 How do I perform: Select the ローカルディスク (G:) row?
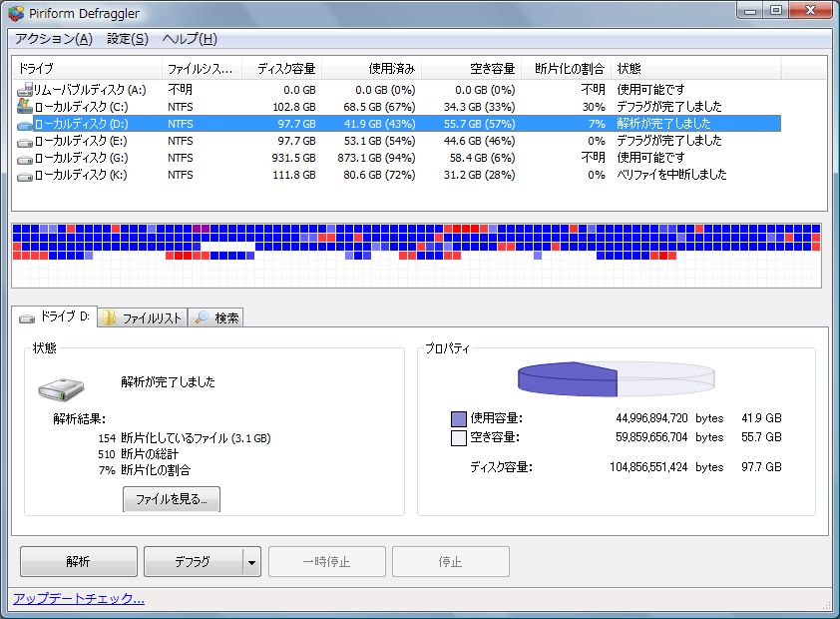click(397, 158)
